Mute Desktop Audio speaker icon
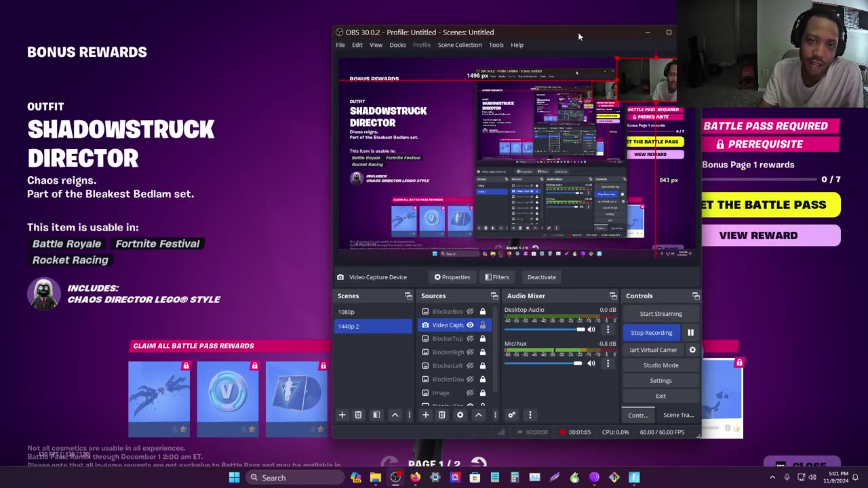Screen dimensions: 868x488 (x=591, y=329)
